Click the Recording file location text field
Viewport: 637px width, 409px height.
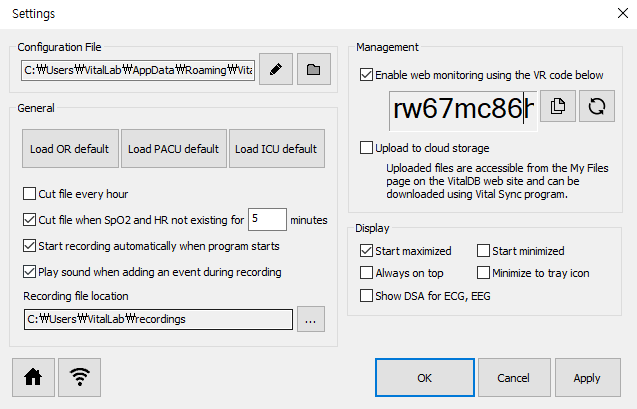[x=158, y=319]
